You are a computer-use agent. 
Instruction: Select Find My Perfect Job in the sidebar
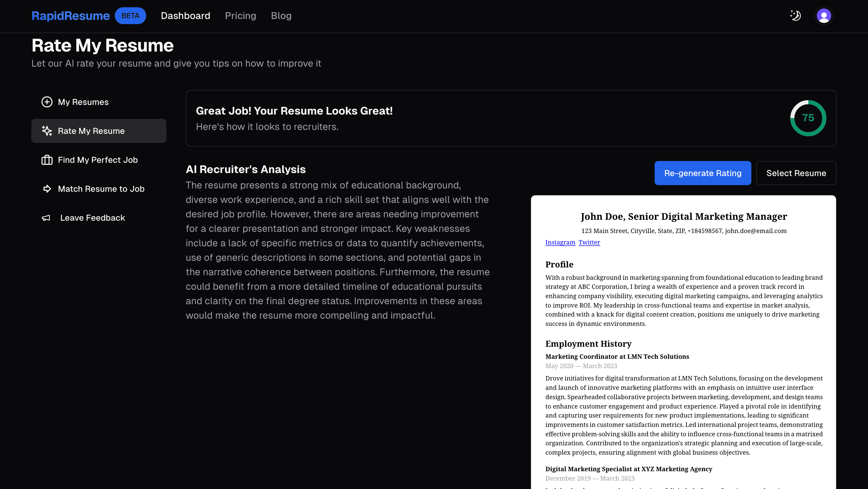(x=98, y=160)
